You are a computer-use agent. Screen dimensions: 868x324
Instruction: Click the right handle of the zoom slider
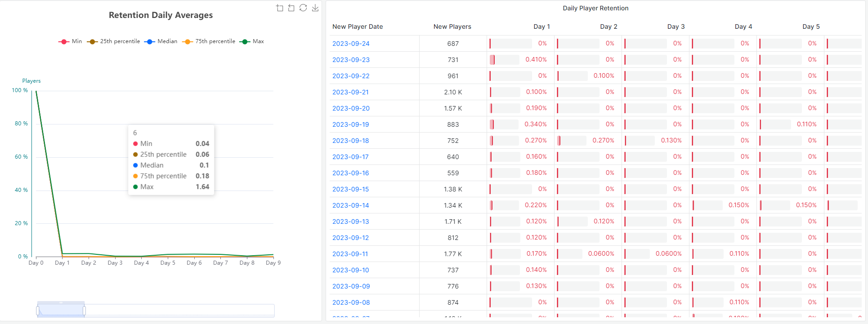[x=84, y=311]
